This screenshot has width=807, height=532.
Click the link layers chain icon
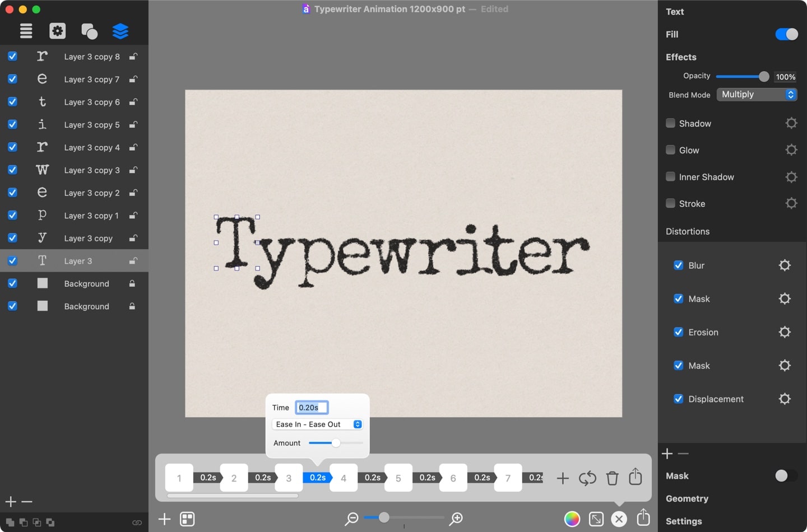137,522
